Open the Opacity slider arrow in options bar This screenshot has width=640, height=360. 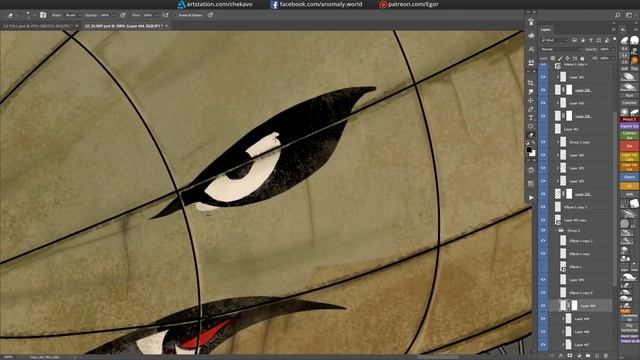114,15
